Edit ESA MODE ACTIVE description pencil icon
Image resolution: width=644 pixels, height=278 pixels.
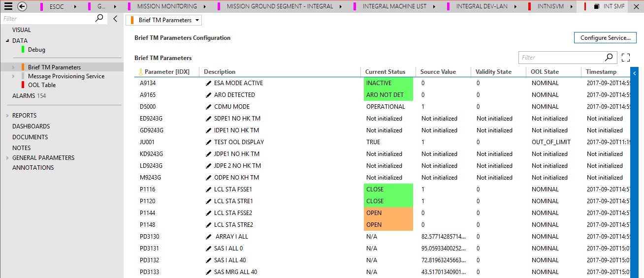pyautogui.click(x=209, y=83)
